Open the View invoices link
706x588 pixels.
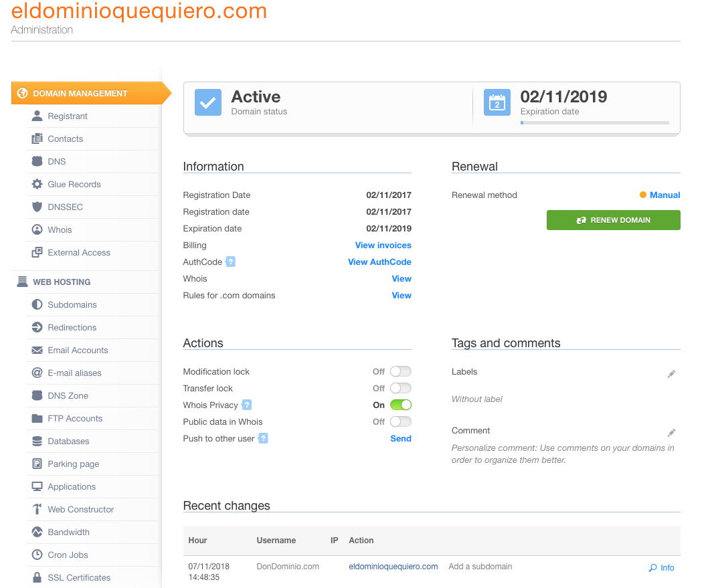pos(383,245)
